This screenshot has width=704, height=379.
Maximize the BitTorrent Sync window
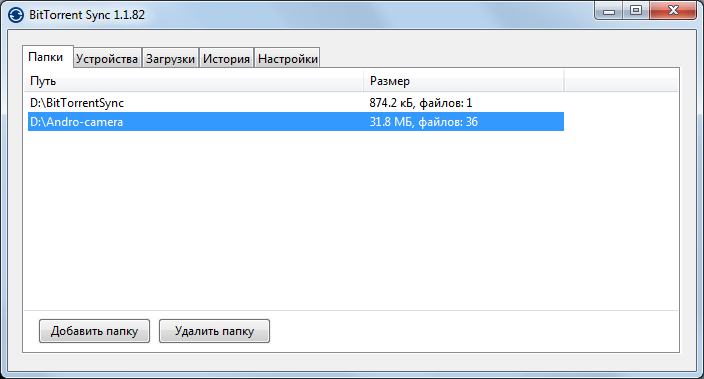636,11
